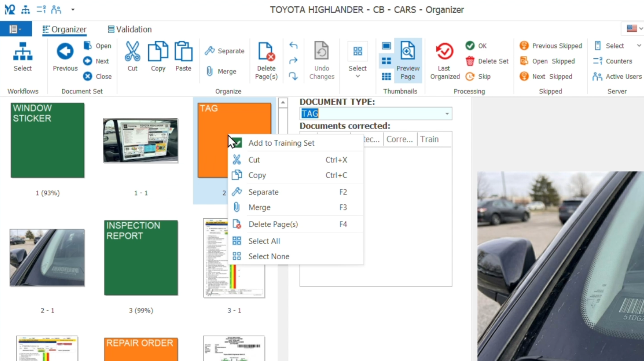
Task: Click the Workflows Select icon
Action: [22, 52]
